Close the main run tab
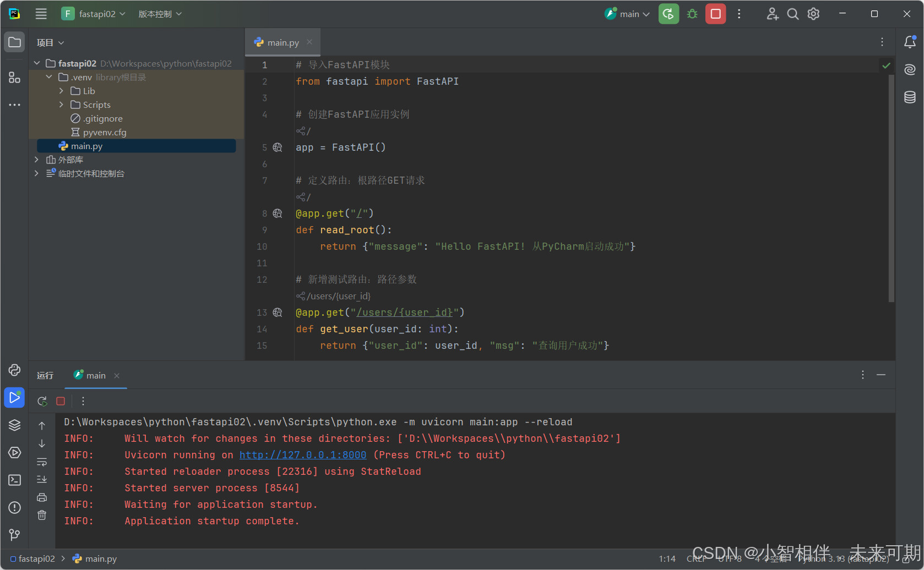924x570 pixels. pyautogui.click(x=117, y=376)
